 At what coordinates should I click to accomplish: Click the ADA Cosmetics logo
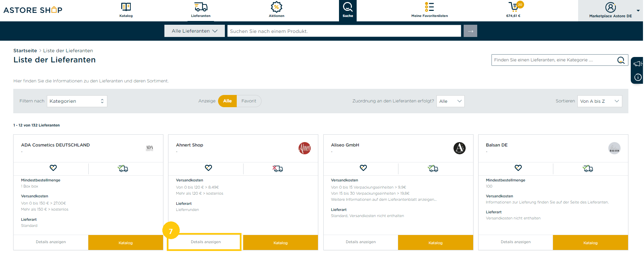coord(149,148)
